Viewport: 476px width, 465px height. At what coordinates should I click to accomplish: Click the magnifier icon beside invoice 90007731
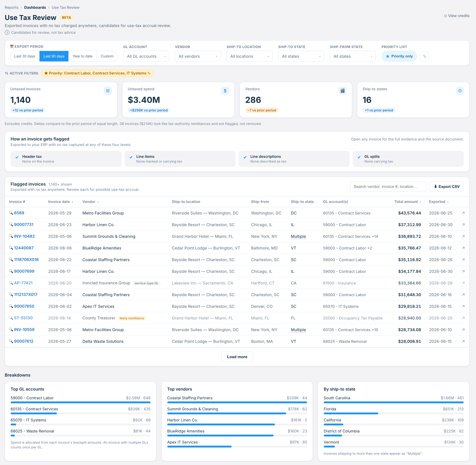tap(11, 224)
